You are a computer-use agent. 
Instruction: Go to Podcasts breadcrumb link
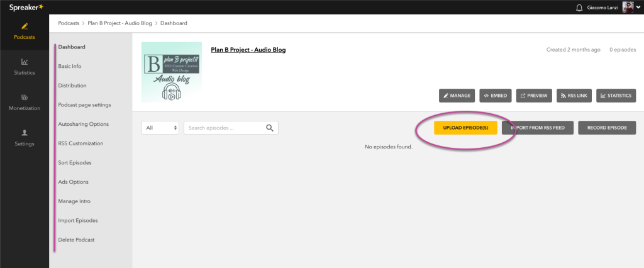click(69, 23)
